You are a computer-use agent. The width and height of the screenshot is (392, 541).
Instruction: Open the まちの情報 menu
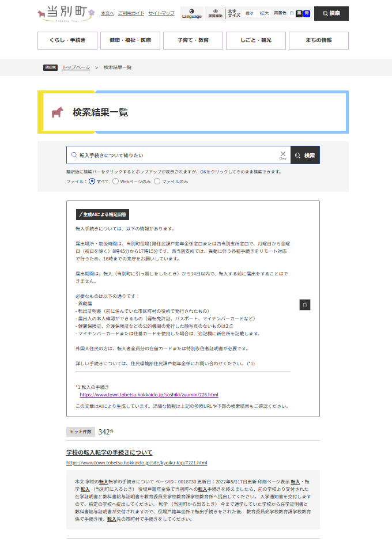tap(318, 40)
